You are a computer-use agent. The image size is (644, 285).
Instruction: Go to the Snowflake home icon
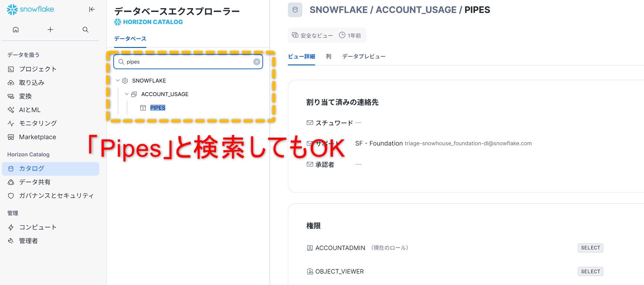16,30
